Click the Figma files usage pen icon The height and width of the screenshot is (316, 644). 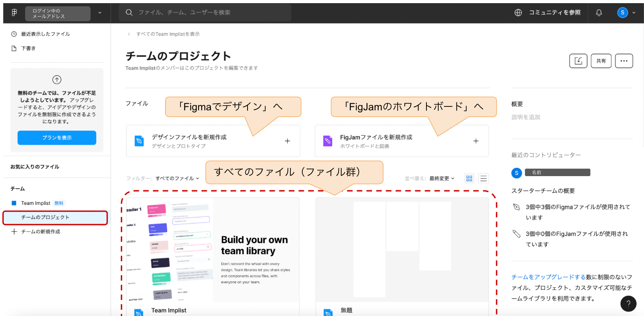click(x=516, y=207)
